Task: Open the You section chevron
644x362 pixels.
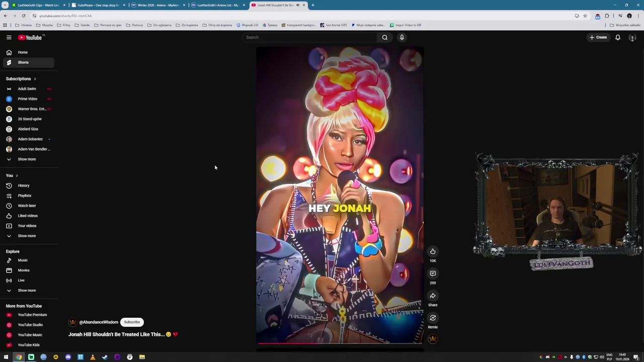Action: tap(17, 175)
